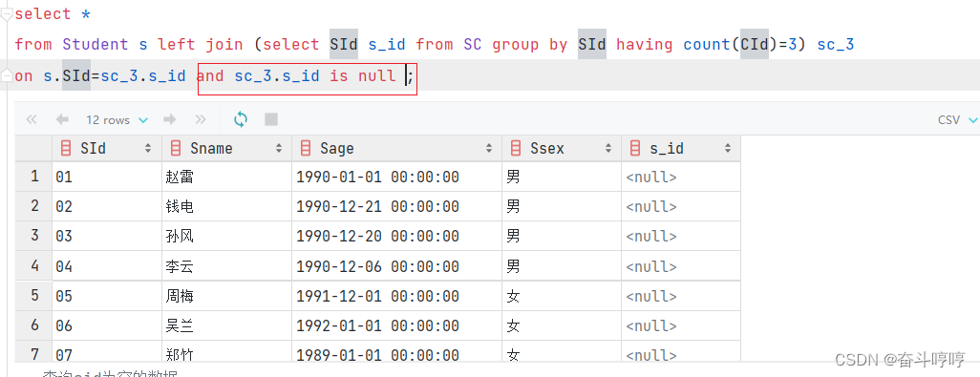Click the s_id column table icon
Viewport: 980px width, 377px height.
pos(635,149)
